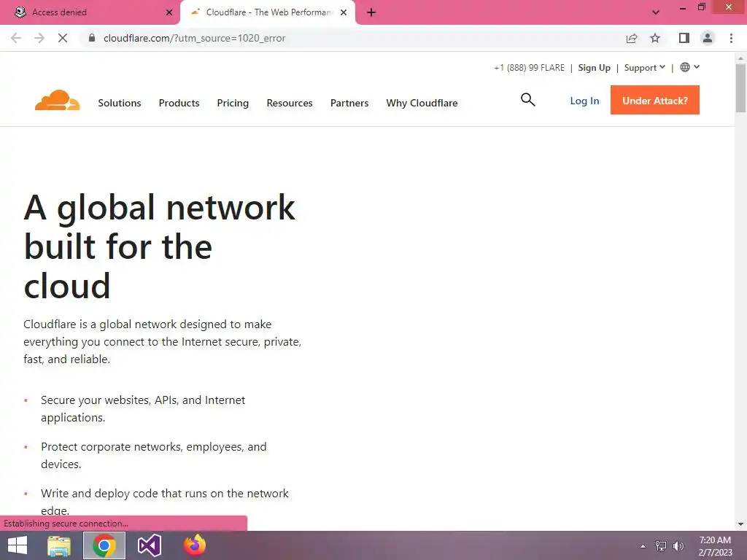747x560 pixels.
Task: Expand the Support dropdown menu
Action: point(645,68)
